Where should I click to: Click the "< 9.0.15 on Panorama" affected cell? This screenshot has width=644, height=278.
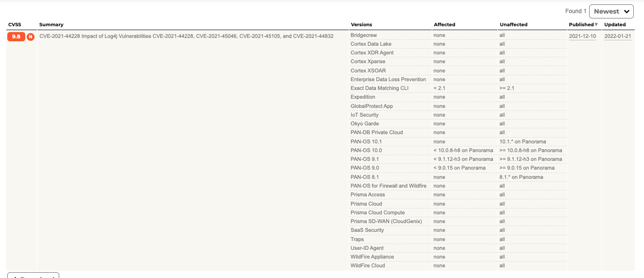click(459, 168)
